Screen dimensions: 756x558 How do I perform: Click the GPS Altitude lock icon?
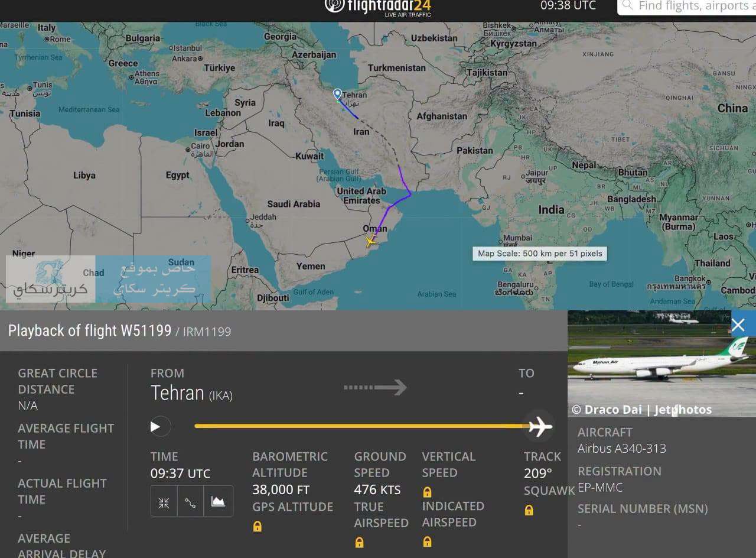(258, 526)
